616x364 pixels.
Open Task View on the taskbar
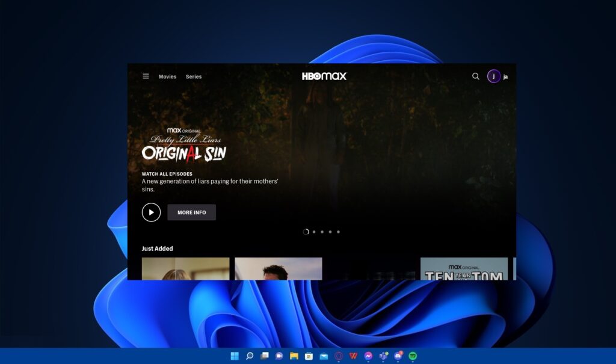pyautogui.click(x=265, y=356)
